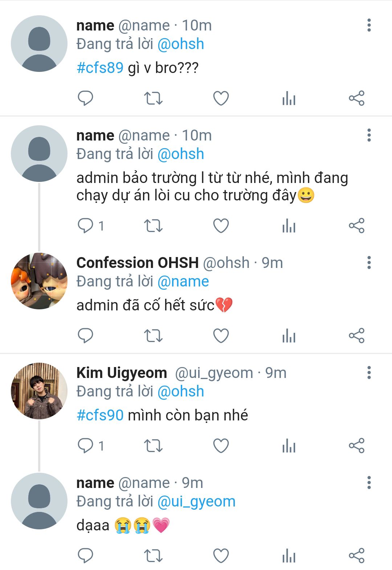Open the Confession OHSH profile name
392x570 pixels.
click(x=138, y=262)
